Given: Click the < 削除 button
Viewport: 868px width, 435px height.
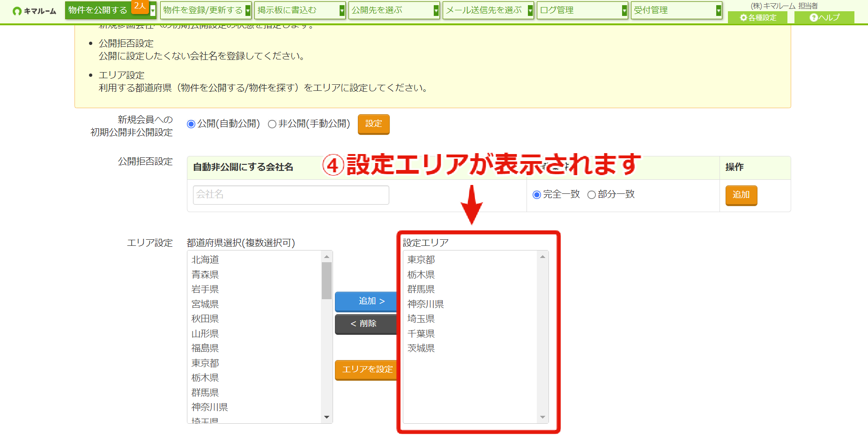Looking at the screenshot, I should pos(366,324).
